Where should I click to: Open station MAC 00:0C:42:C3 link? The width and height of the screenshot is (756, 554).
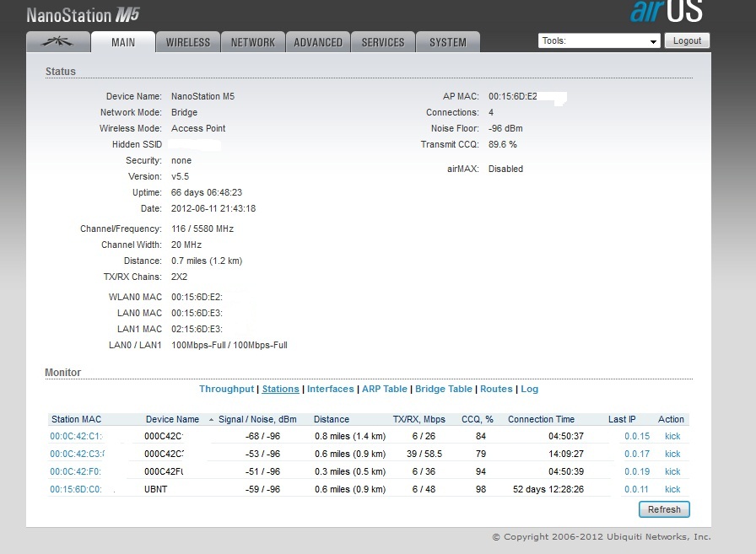(77, 454)
